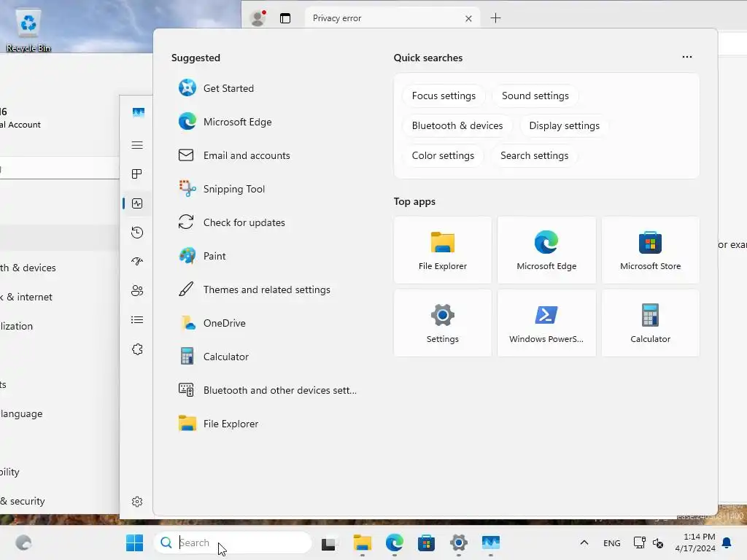Screen dimensions: 747x560
Task: Click Search settings quick search
Action: (534, 156)
